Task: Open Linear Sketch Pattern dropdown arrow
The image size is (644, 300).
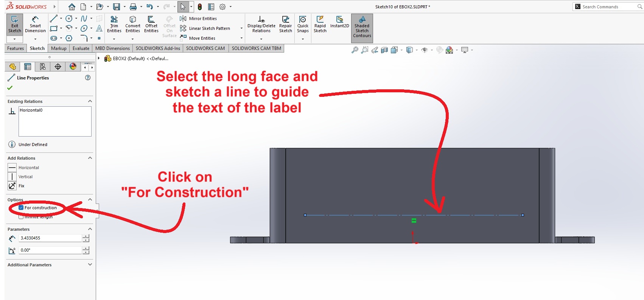Action: [241, 28]
